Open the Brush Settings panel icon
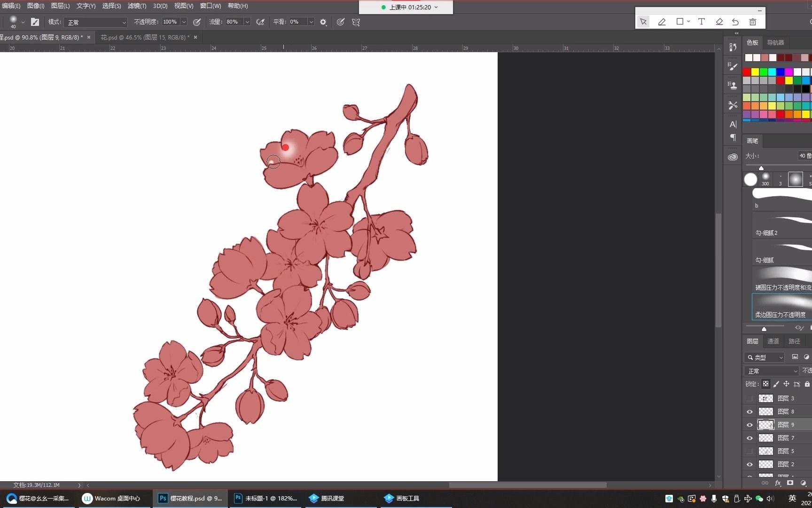 coord(733,66)
